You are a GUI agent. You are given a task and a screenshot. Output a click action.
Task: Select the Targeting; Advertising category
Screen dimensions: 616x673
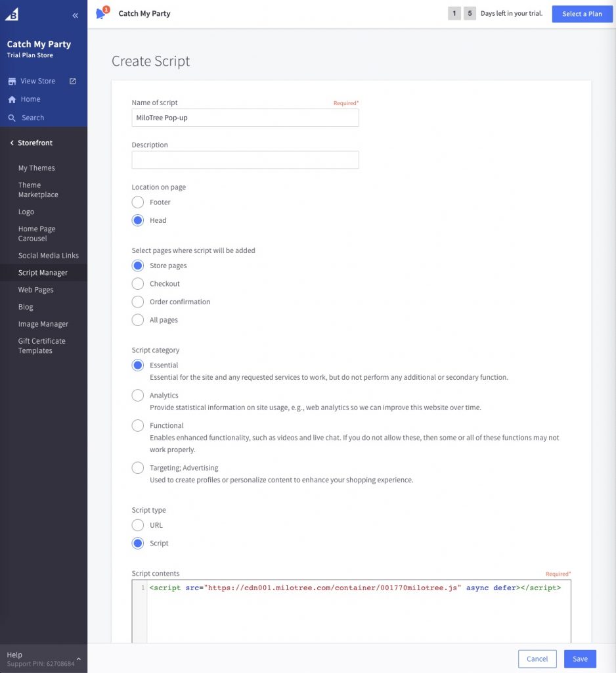click(137, 467)
